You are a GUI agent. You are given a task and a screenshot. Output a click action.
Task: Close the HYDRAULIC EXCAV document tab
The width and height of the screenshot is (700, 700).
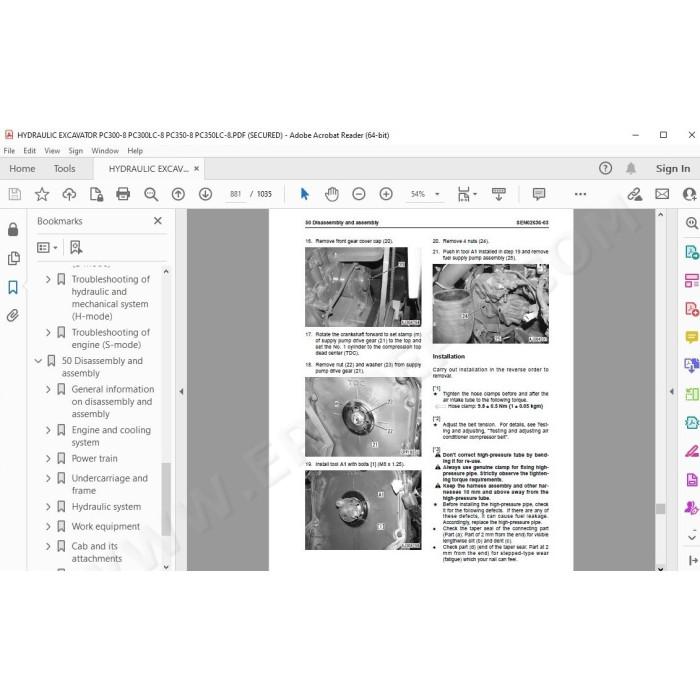point(196,169)
